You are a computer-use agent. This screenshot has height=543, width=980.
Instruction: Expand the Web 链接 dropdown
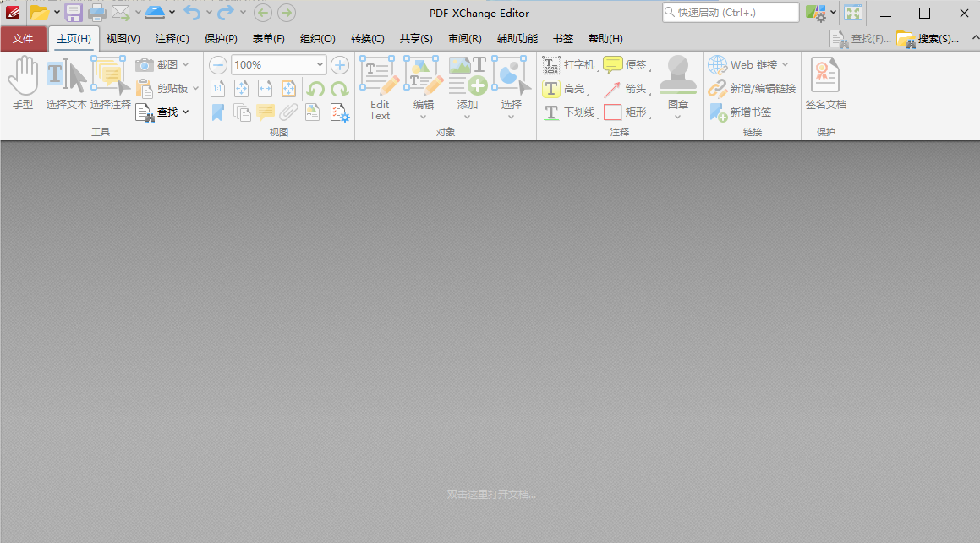785,65
